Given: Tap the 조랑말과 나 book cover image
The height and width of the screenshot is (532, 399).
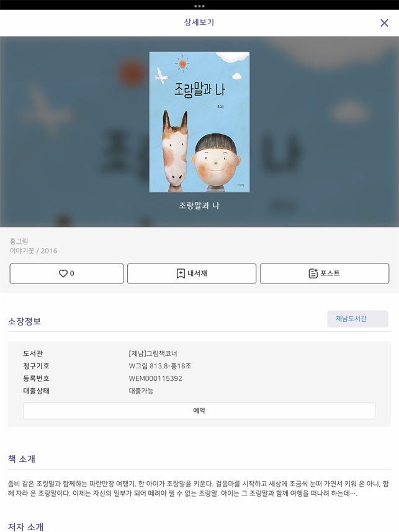Looking at the screenshot, I should pyautogui.click(x=199, y=122).
